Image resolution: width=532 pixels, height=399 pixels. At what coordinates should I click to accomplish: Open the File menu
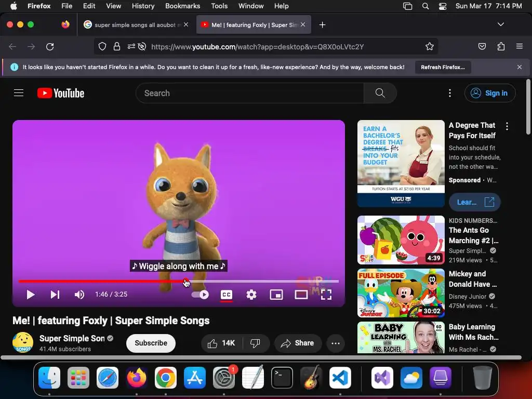(66, 6)
